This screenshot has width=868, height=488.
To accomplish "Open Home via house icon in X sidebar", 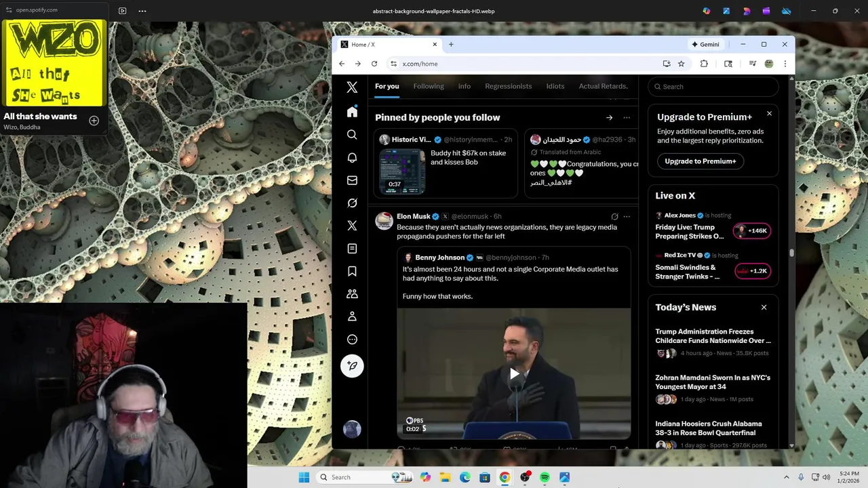I will click(352, 112).
